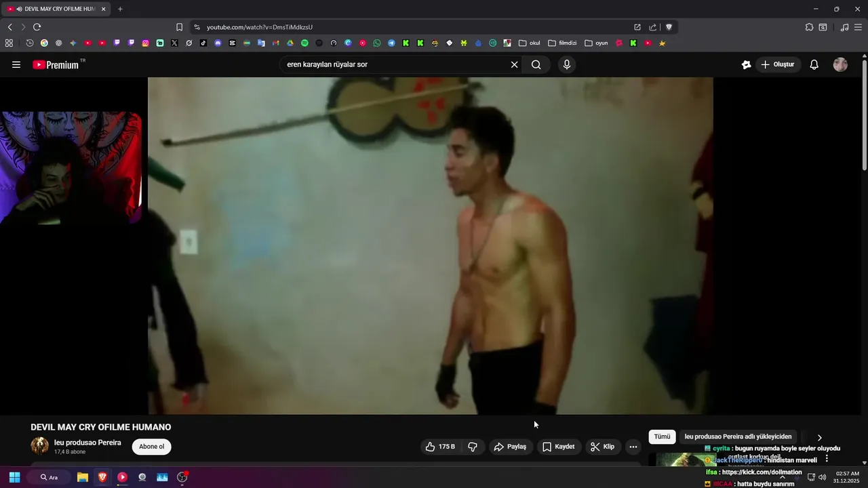
Task: Open the WhatsApp bookmark
Action: click(377, 43)
